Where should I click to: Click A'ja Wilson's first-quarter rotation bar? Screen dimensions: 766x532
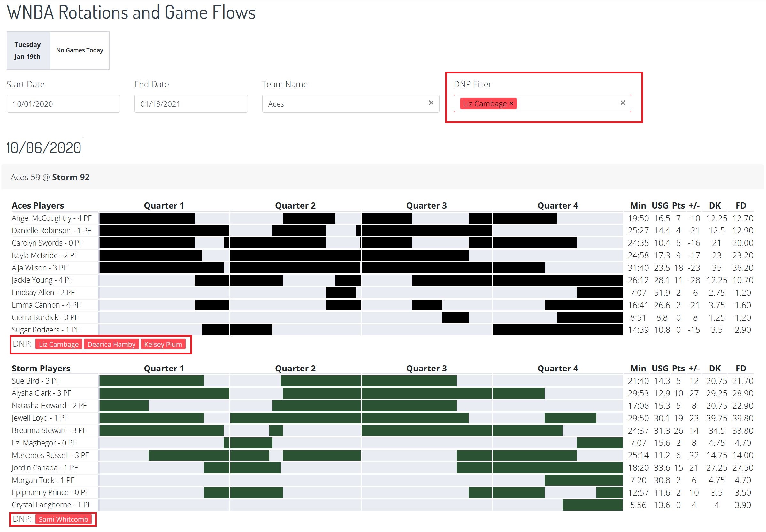(161, 268)
